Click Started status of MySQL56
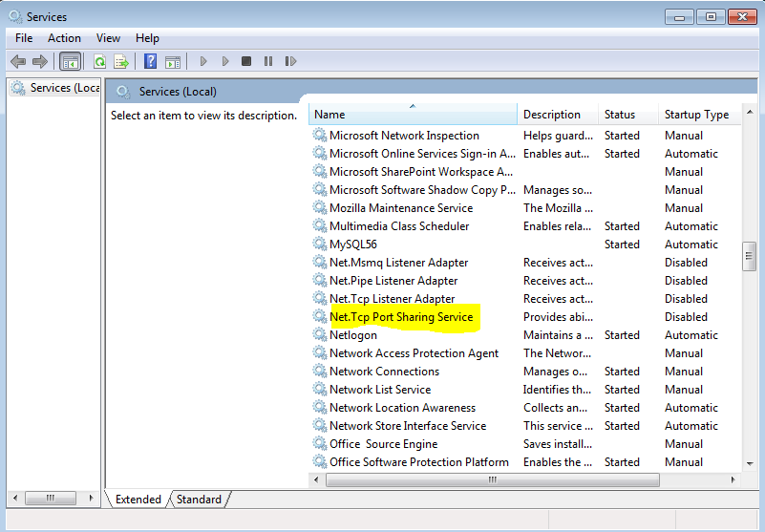Screen dimensions: 765x532 point(622,245)
